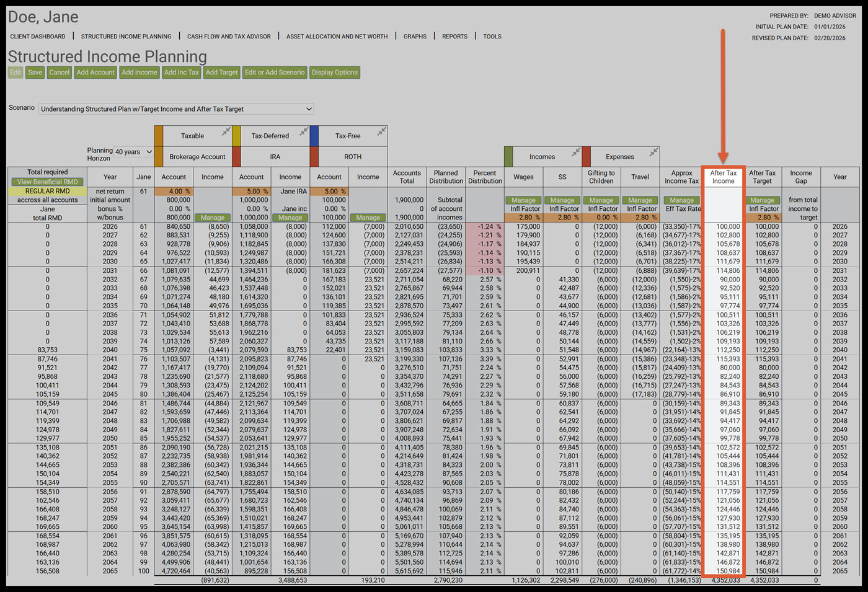Collapse the Expenses column group

(653, 152)
